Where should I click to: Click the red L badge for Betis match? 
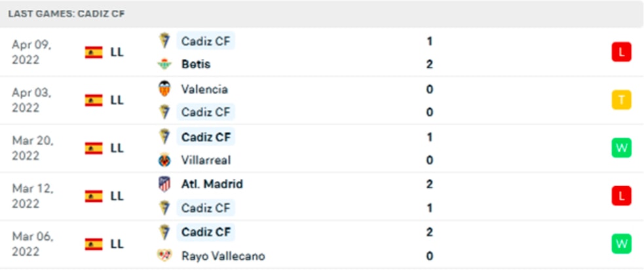pos(621,52)
